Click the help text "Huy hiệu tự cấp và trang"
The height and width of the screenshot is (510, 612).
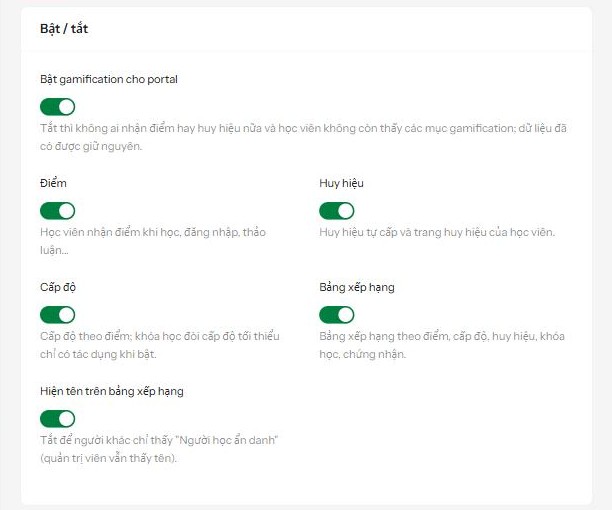[437, 232]
